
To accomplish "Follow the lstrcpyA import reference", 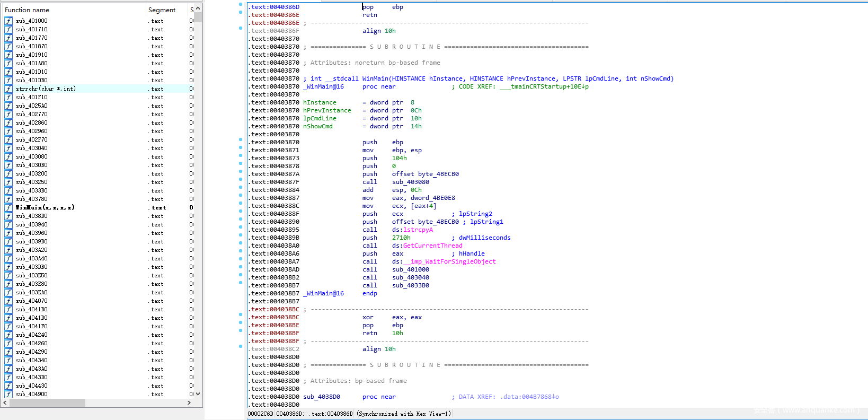I will pyautogui.click(x=418, y=230).
